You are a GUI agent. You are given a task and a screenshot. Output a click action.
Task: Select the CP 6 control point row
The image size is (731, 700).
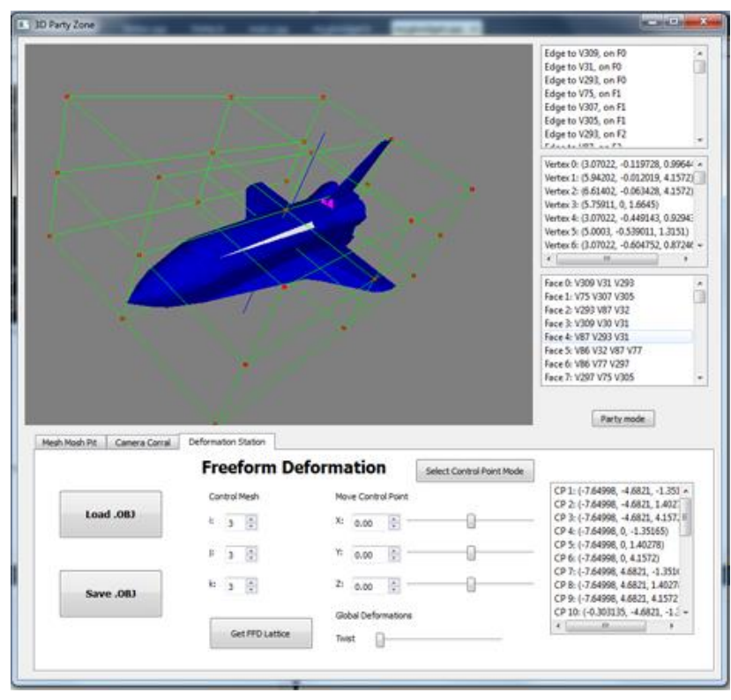point(616,558)
